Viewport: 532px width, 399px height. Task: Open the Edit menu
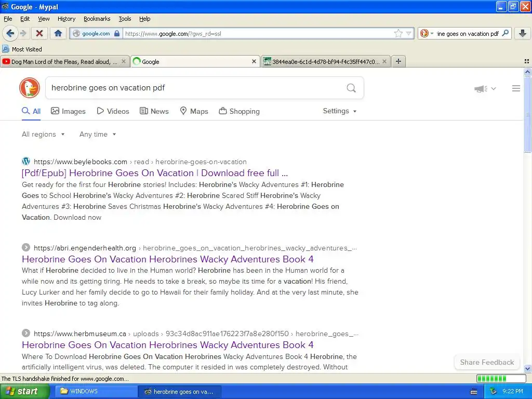[x=25, y=19]
